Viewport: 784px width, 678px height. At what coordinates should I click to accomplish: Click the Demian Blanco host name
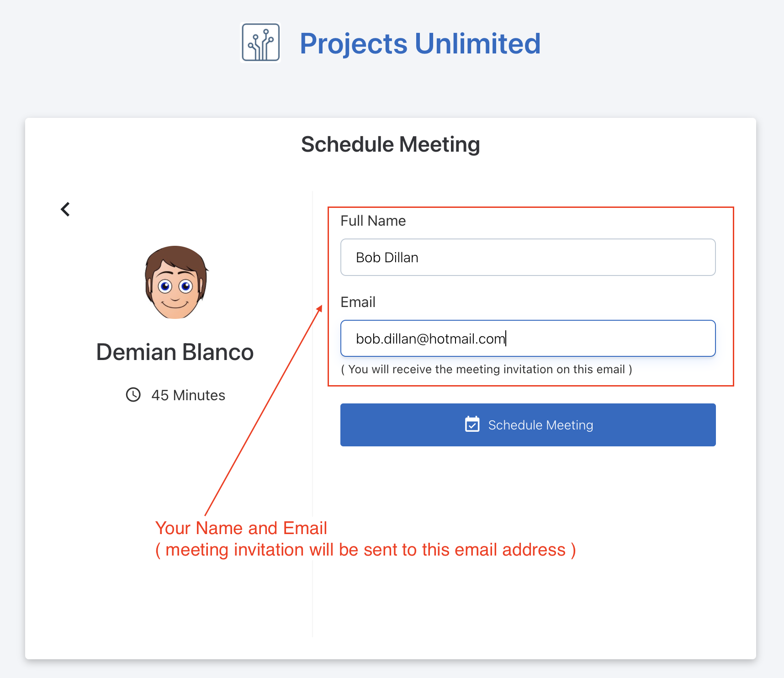[x=175, y=352]
